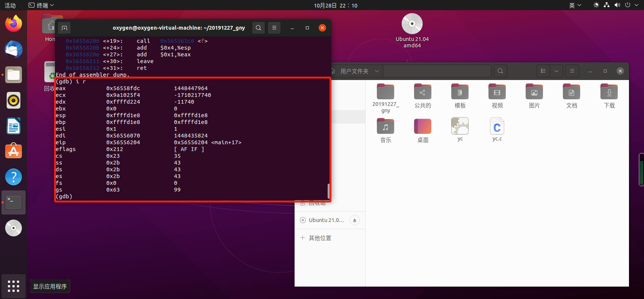Open the 英 input method menu
Screen dimensions: 644x299
[x=575, y=5]
